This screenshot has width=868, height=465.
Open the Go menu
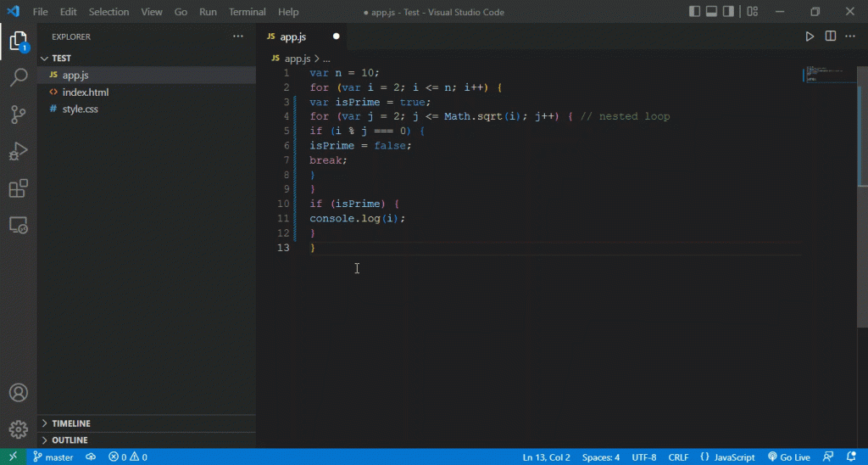pyautogui.click(x=181, y=12)
